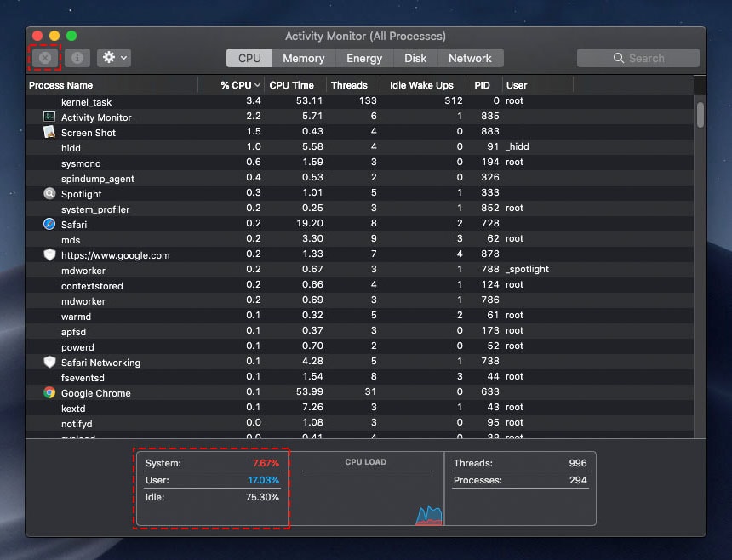Image resolution: width=732 pixels, height=560 pixels.
Task: Show the Disk tab
Action: [415, 58]
